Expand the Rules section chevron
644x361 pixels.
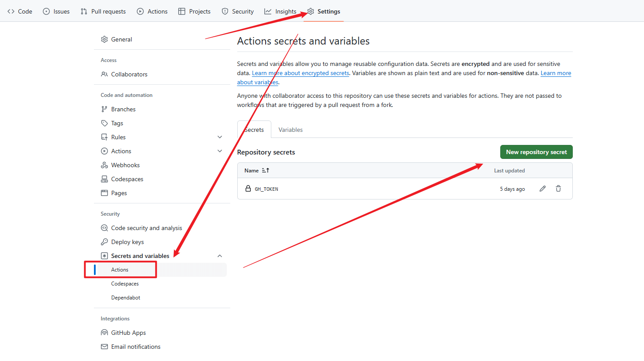(220, 137)
